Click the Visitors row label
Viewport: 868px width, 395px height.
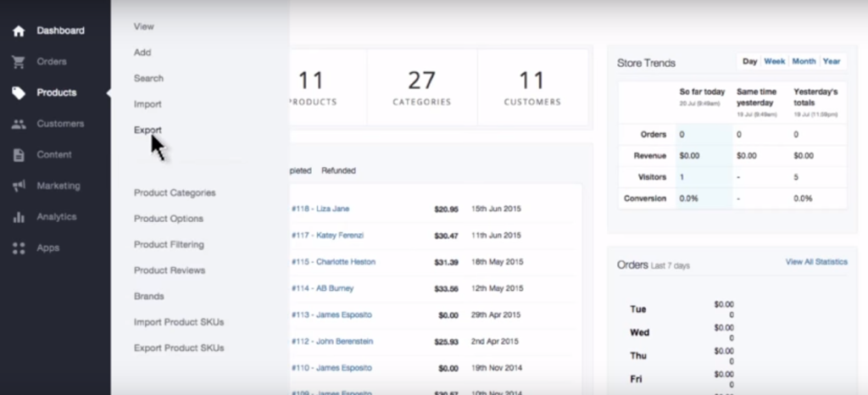(x=651, y=177)
